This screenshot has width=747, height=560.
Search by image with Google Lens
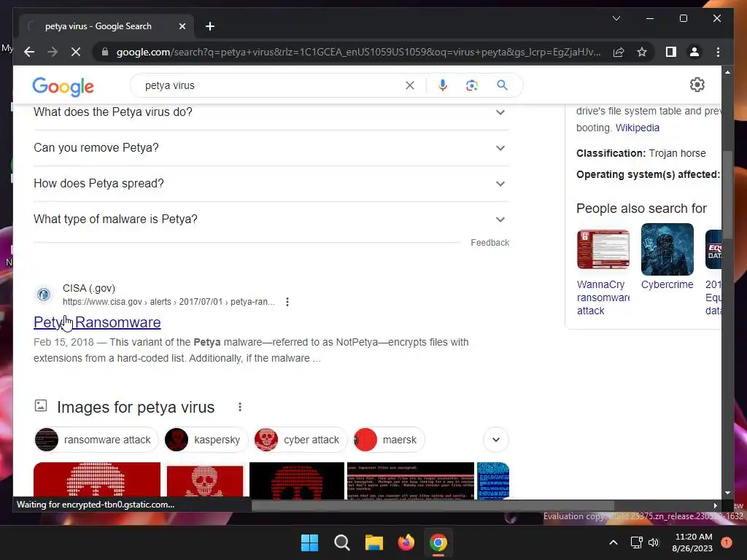472,85
